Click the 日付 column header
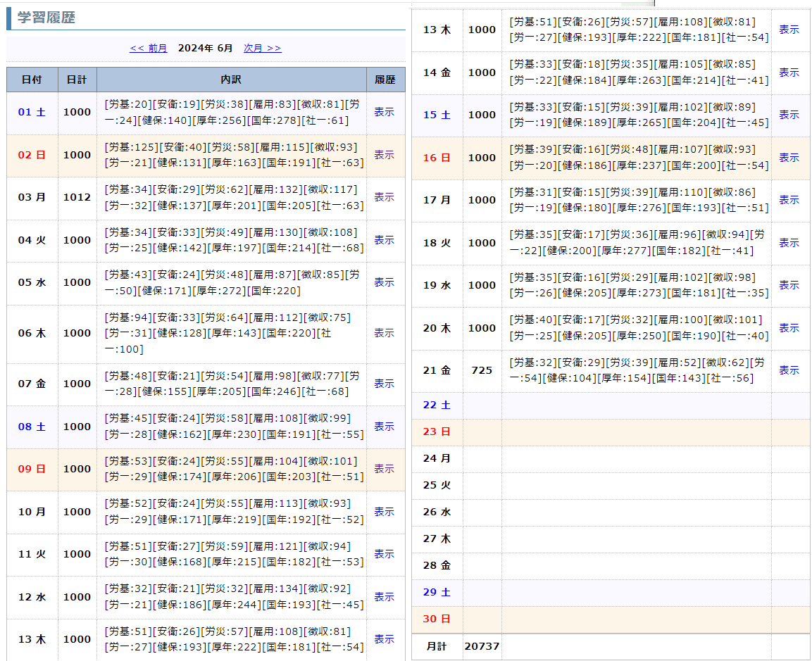The image size is (812, 661). click(31, 80)
